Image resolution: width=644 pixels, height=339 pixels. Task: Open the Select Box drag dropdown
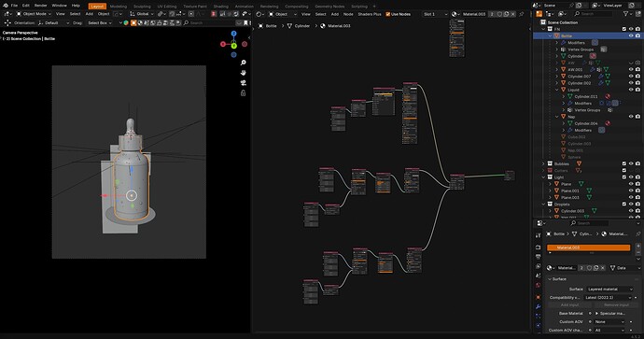(x=99, y=23)
